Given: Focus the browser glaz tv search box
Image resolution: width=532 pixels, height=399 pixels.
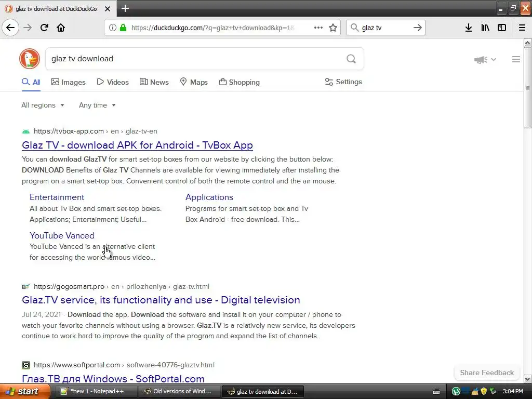Looking at the screenshot, I should coord(385,28).
